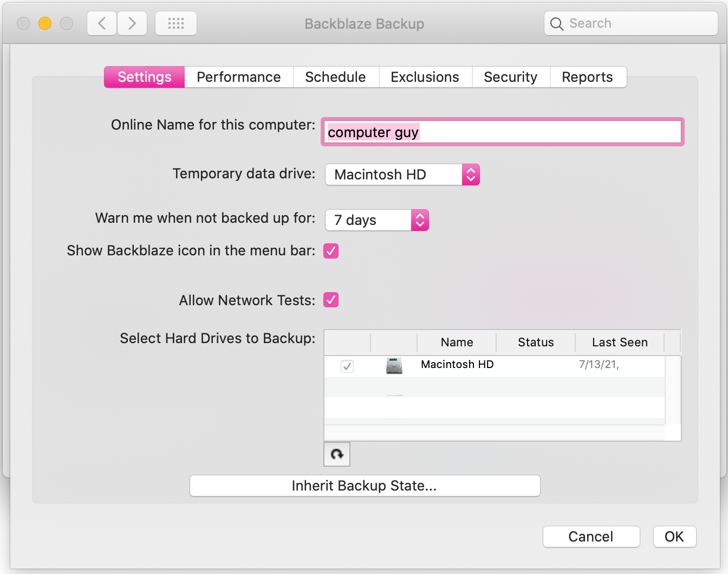The image size is (728, 574).
Task: Click the Search field
Action: click(631, 23)
